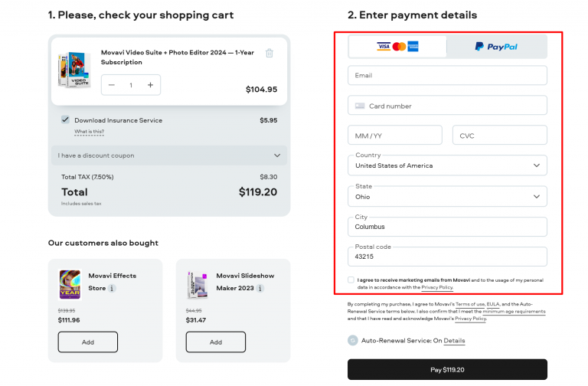Viewport: 588px width, 386px height.
Task: Decrease quantity with minus button
Action: [112, 85]
